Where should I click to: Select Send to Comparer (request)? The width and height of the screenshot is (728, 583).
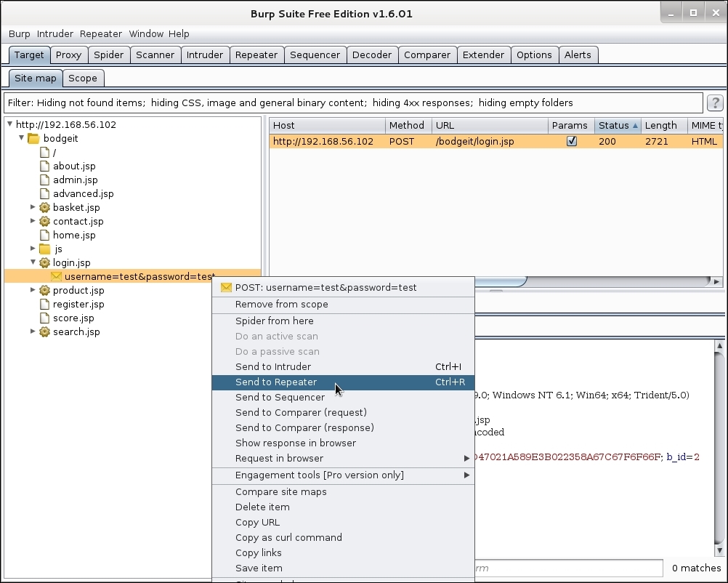click(343, 413)
